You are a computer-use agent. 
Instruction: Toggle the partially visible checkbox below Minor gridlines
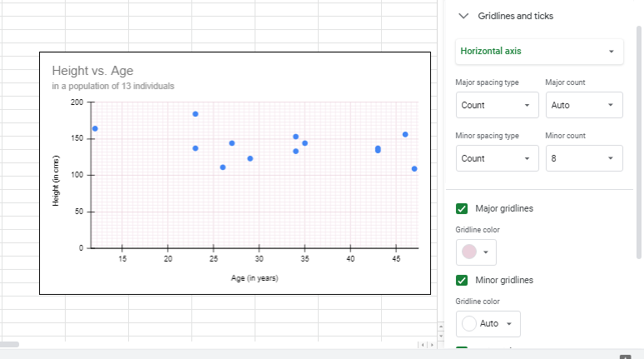(x=462, y=348)
